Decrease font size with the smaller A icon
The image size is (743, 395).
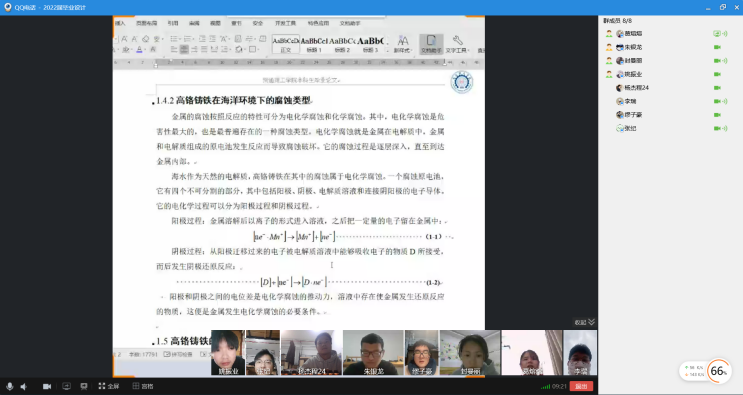coord(135,39)
